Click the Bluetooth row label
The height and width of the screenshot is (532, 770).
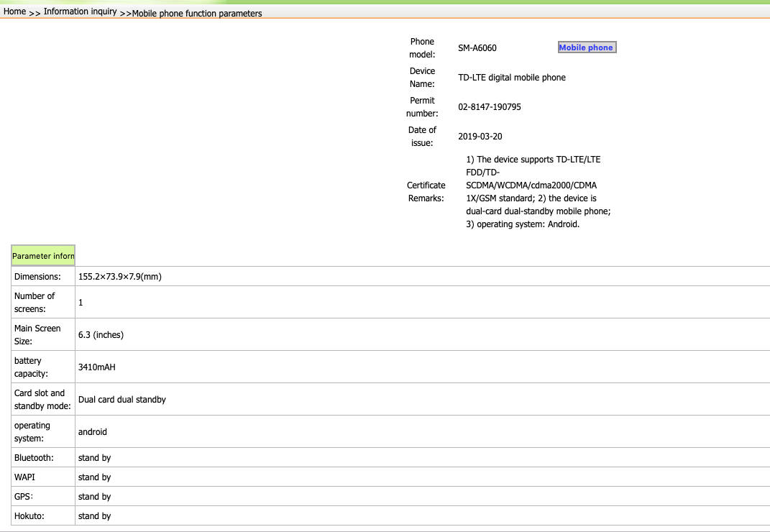point(34,458)
